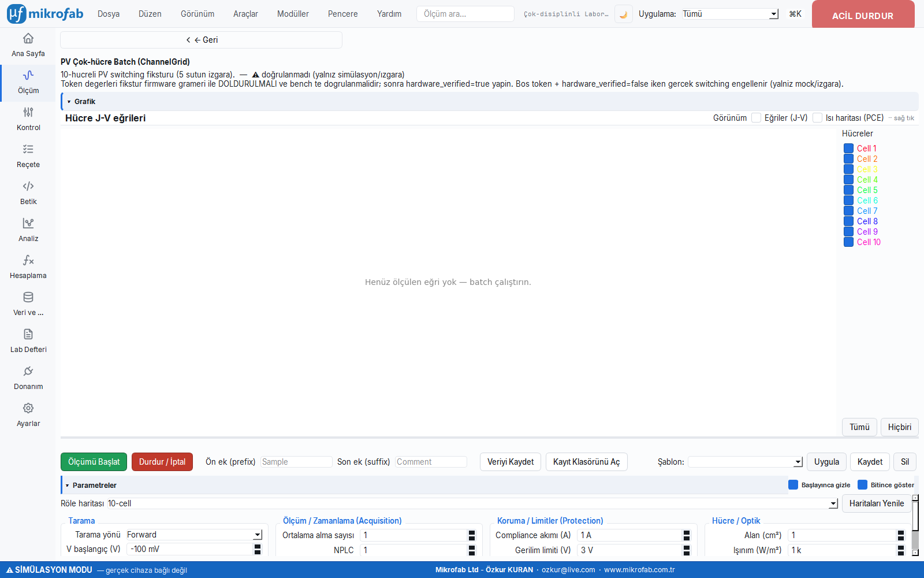Toggle dark mode moon icon

click(x=623, y=14)
